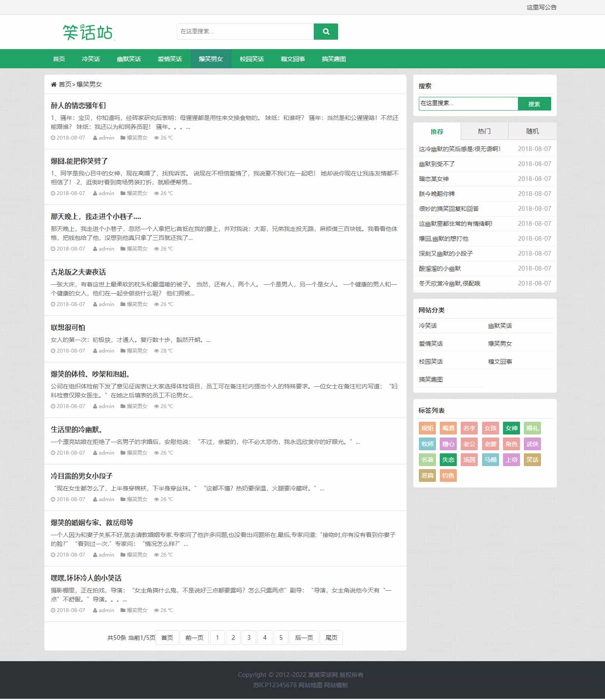The height and width of the screenshot is (700, 605).
Task: Click the eye views icon under 醉人的情恋骚年们
Action: tap(156, 138)
